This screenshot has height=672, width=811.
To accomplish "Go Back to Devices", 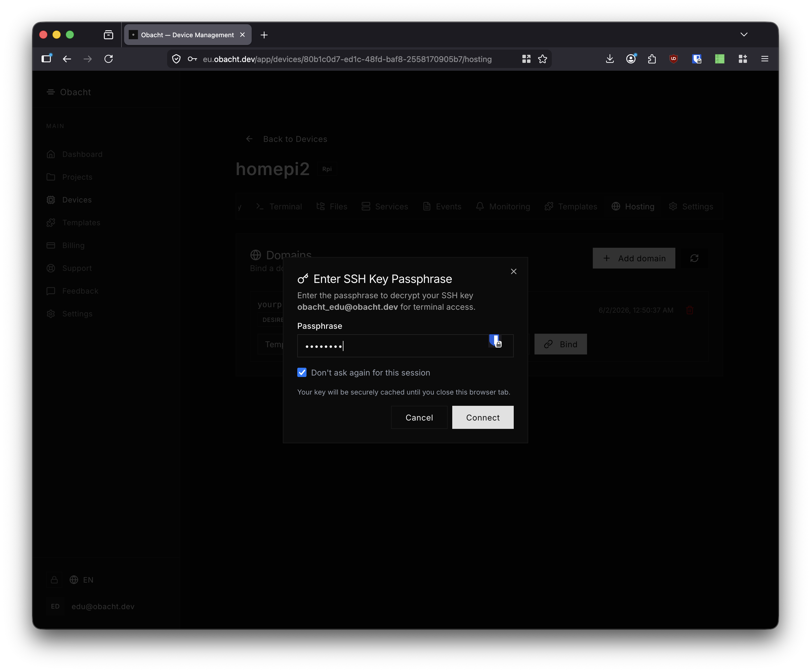I will (x=286, y=139).
